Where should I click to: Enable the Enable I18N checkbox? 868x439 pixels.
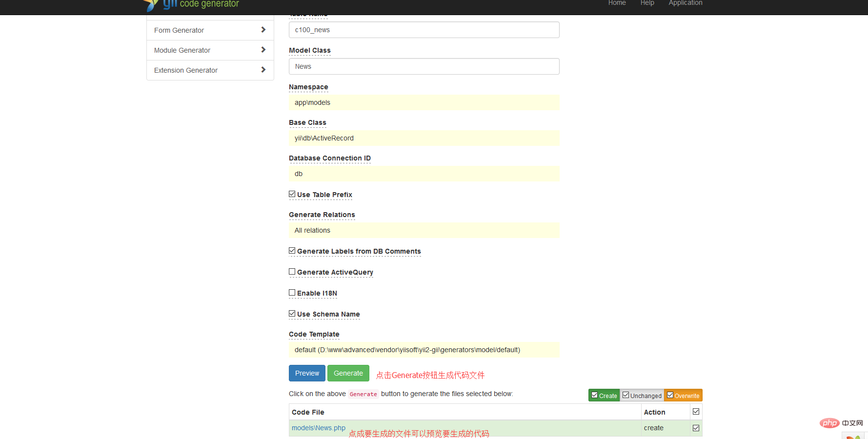[292, 293]
